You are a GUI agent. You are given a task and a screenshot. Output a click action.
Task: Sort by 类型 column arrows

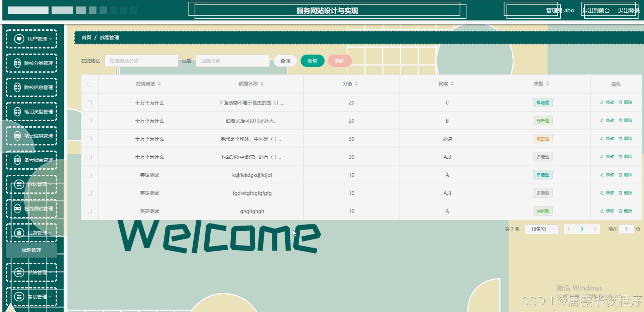[x=548, y=84]
